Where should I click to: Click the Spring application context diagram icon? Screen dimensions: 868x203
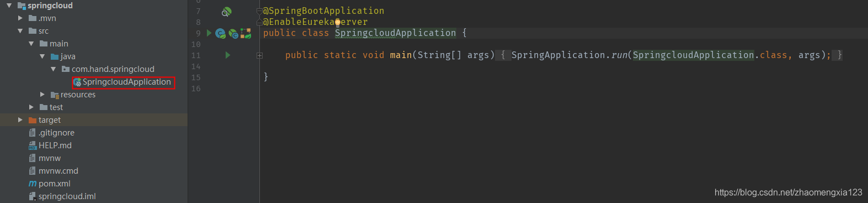click(x=246, y=34)
